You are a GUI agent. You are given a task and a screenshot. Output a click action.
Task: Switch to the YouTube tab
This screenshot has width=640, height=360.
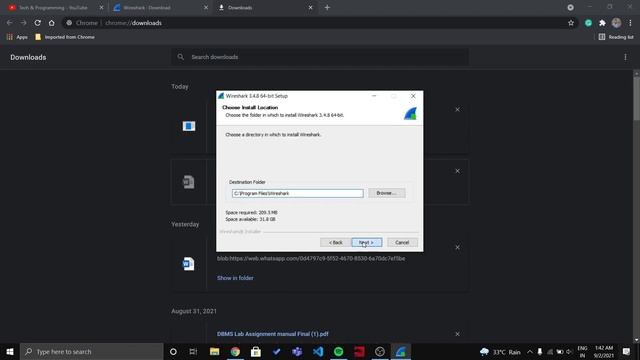point(53,7)
